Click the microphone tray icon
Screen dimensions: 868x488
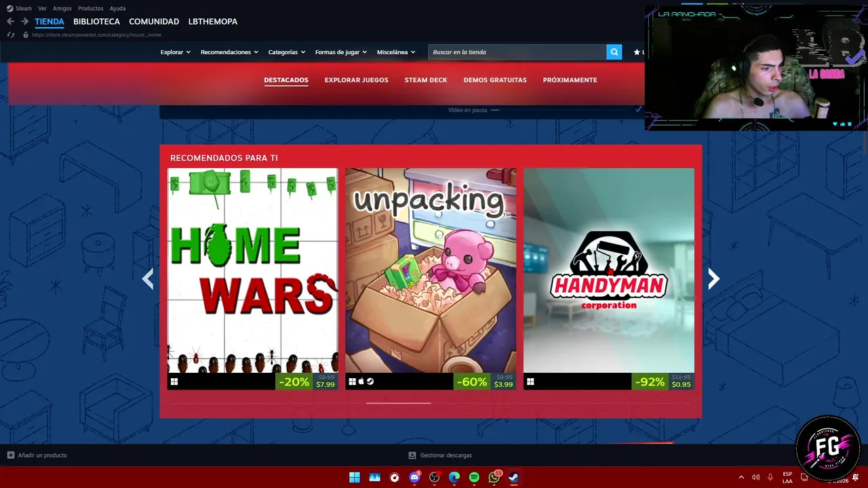click(770, 477)
